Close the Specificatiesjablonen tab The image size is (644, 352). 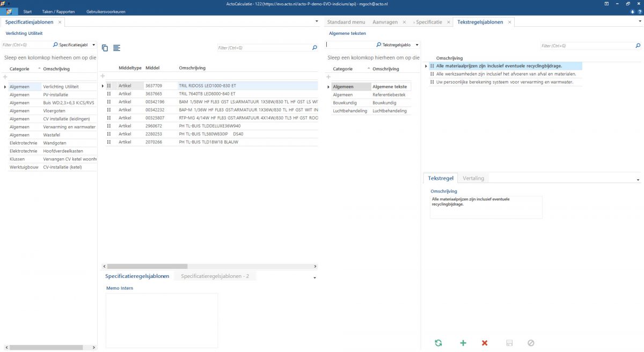click(60, 22)
